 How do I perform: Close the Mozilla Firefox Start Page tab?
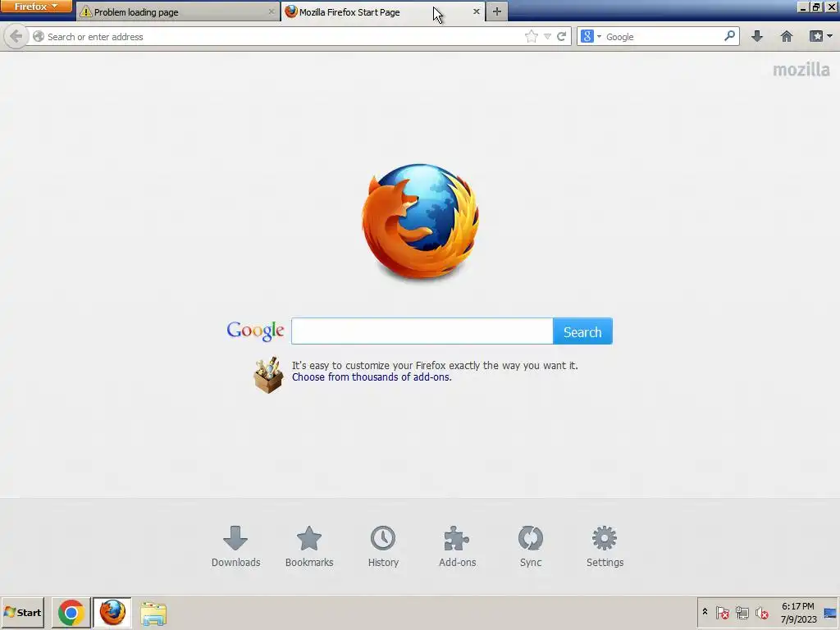click(477, 11)
